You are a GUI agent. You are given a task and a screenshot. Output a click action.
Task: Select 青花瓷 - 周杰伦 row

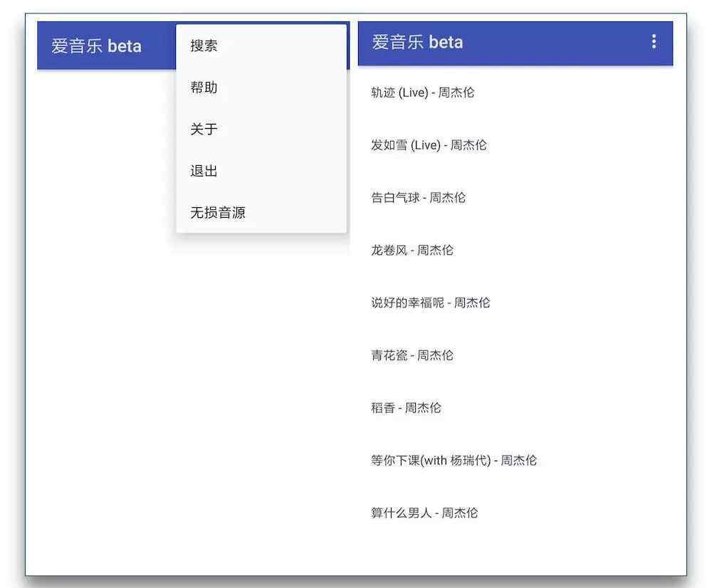515,355
